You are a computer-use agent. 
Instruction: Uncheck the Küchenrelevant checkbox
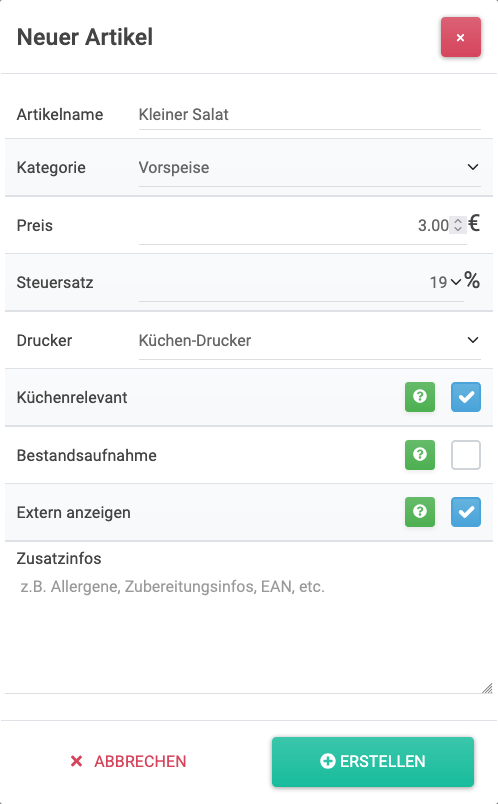(466, 397)
